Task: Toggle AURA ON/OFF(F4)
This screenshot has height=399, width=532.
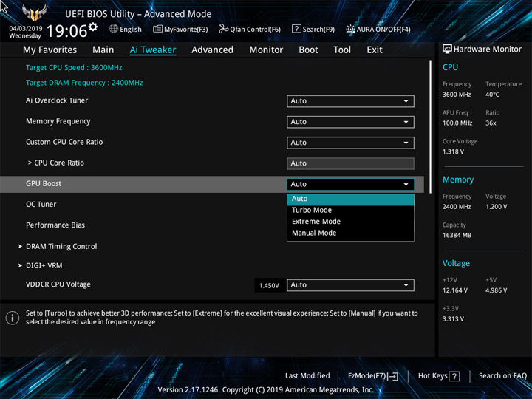Action: pos(378,29)
